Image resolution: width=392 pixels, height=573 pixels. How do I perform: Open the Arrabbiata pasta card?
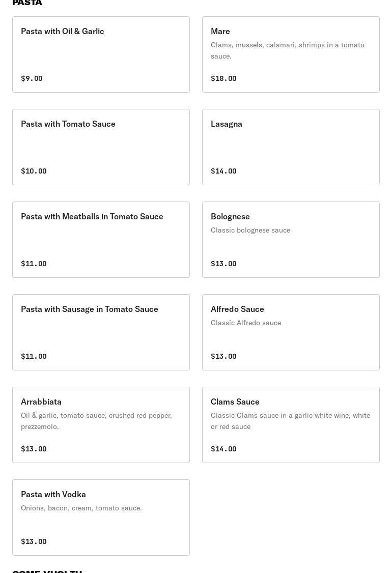pyautogui.click(x=101, y=425)
